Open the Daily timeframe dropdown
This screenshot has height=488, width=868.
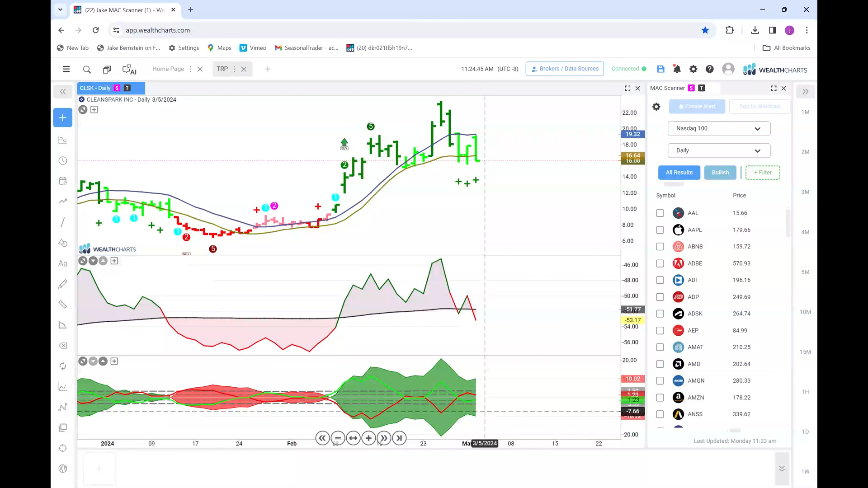point(719,150)
